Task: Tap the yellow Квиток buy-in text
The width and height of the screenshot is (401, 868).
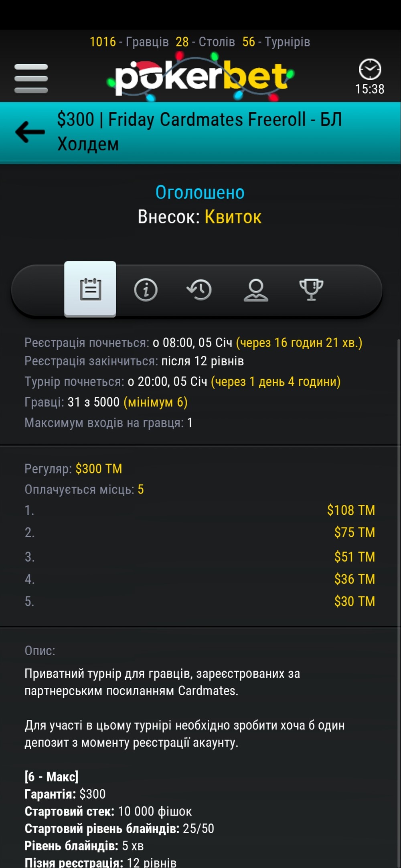Action: (x=233, y=217)
